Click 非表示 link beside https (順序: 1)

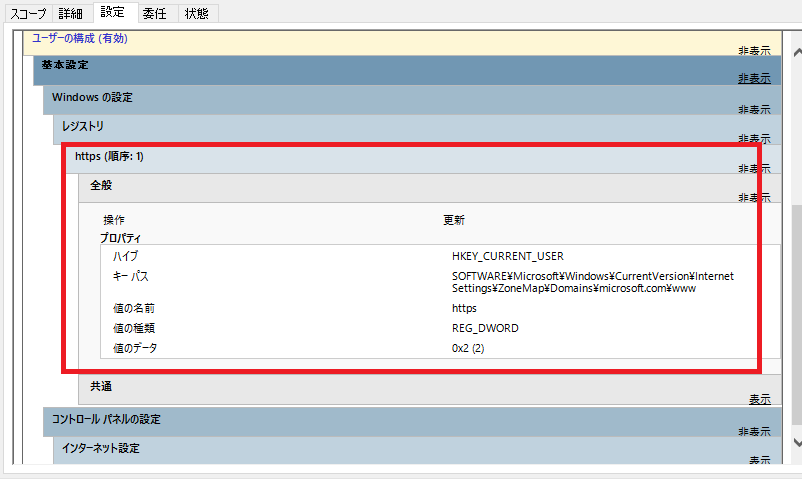point(754,168)
